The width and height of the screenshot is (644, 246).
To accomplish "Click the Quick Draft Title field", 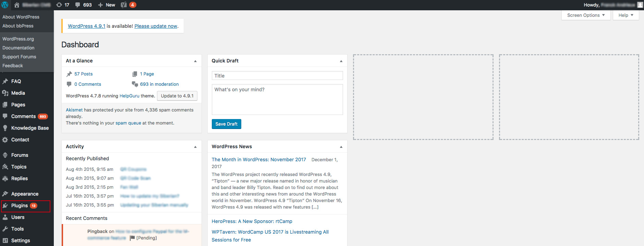I will pos(277,76).
